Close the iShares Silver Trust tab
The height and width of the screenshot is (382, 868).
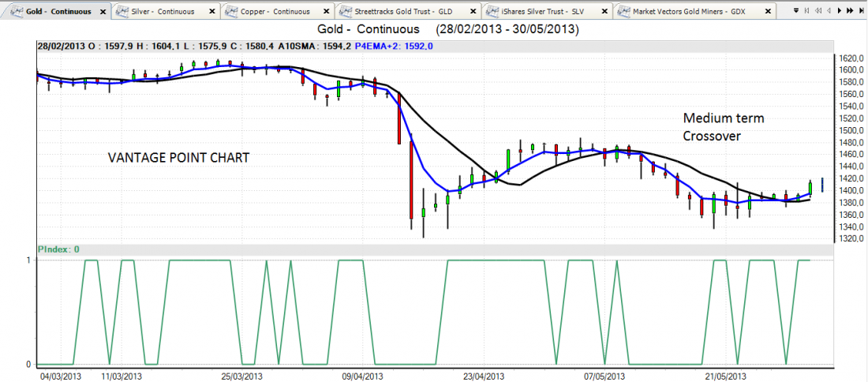606,12
